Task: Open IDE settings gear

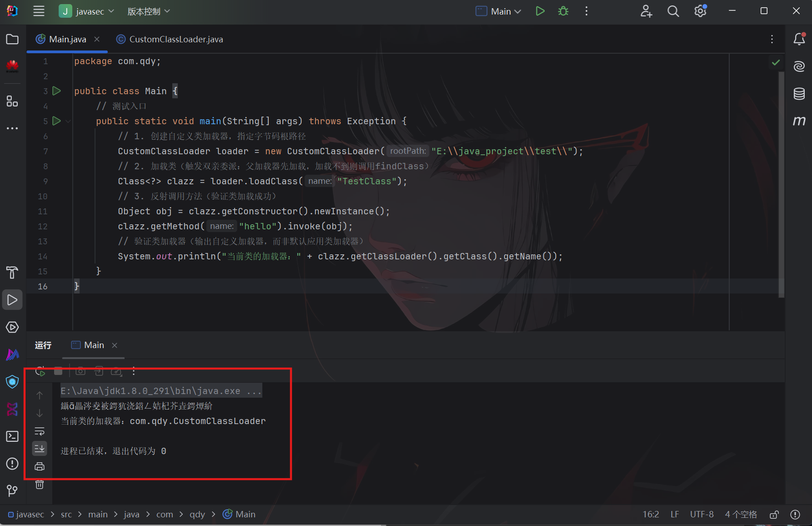Action: click(x=701, y=11)
